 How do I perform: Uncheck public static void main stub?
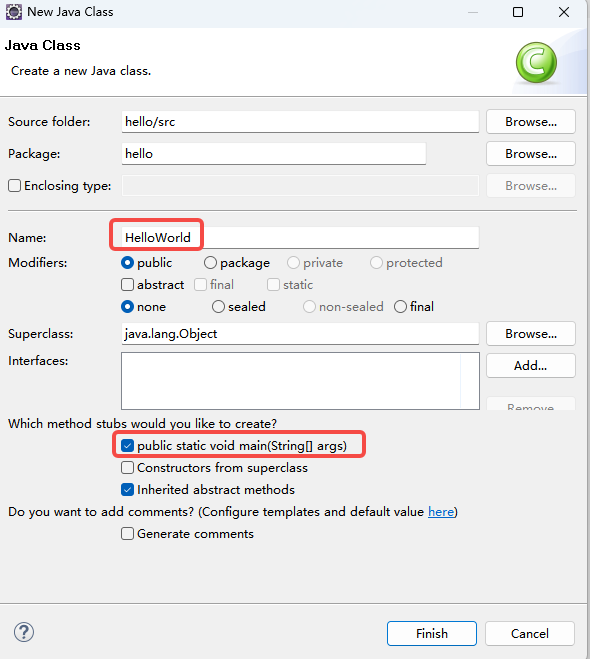127,445
